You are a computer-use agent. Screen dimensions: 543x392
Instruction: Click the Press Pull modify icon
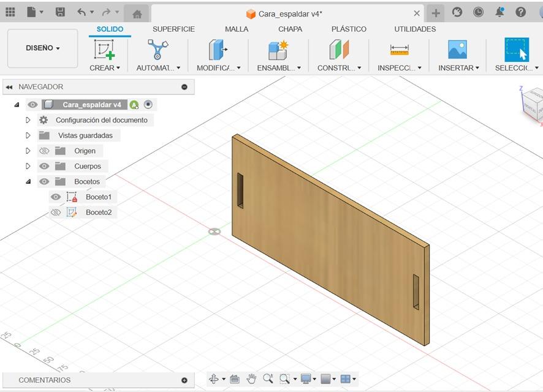pyautogui.click(x=218, y=50)
